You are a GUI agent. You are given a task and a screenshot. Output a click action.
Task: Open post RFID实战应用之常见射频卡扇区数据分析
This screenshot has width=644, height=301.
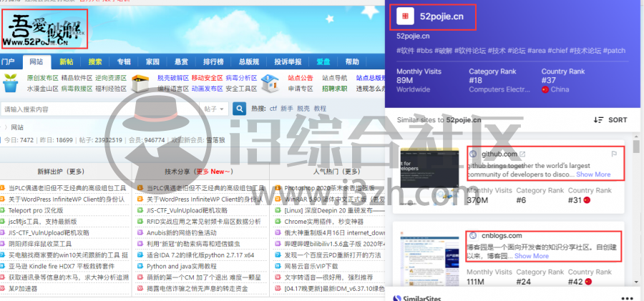point(204,222)
